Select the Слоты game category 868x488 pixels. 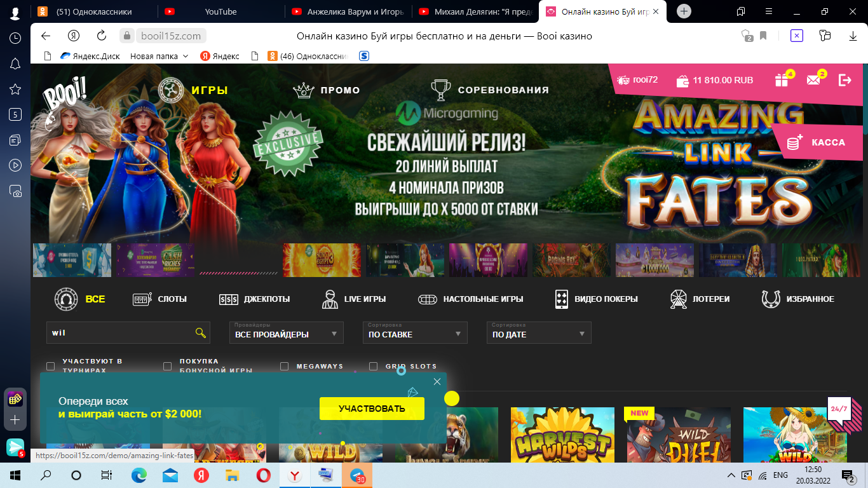159,299
